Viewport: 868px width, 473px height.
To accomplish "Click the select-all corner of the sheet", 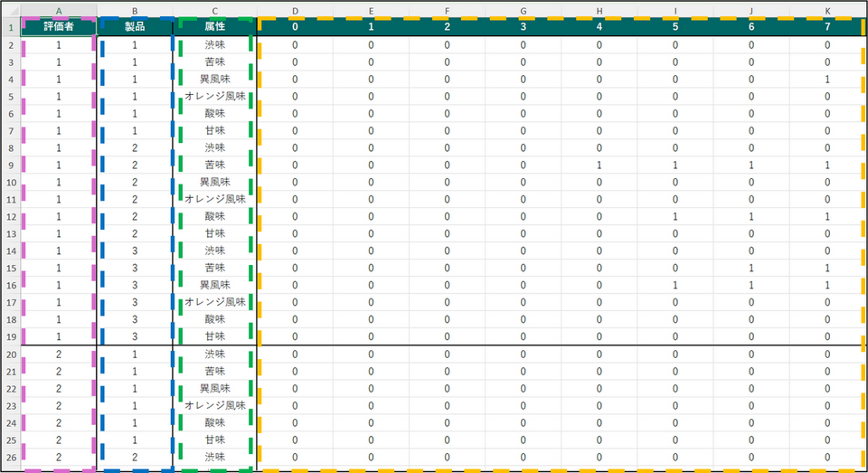I will pyautogui.click(x=11, y=11).
